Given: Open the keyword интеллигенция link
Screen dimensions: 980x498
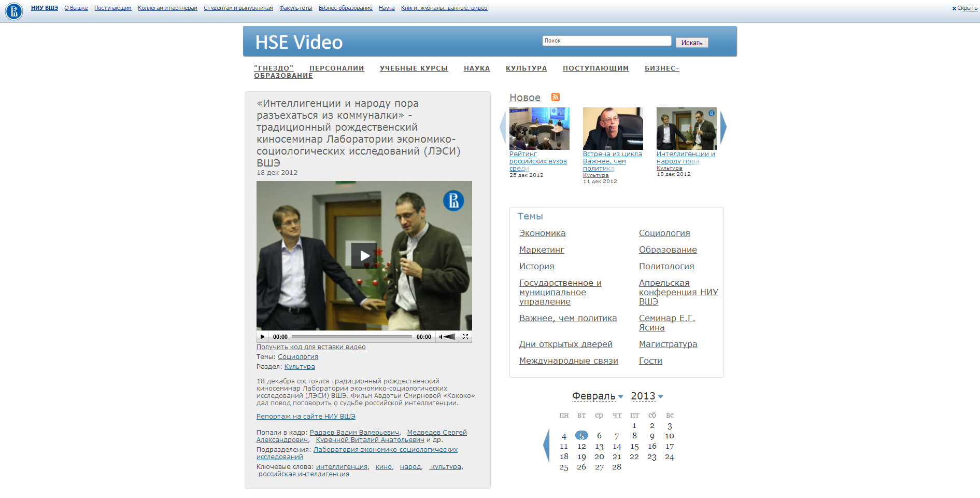Looking at the screenshot, I should (x=342, y=467).
